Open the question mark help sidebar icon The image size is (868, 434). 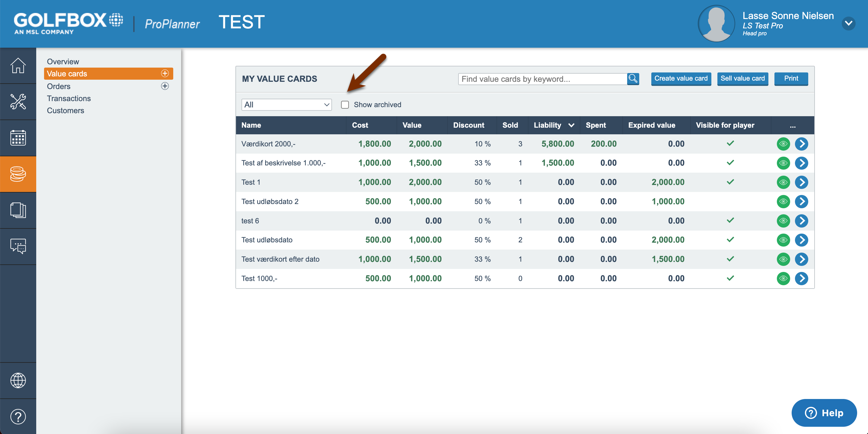click(x=18, y=416)
